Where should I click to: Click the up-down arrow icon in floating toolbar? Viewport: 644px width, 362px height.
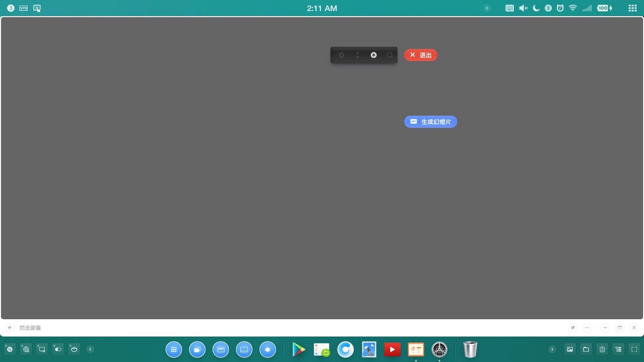point(357,55)
